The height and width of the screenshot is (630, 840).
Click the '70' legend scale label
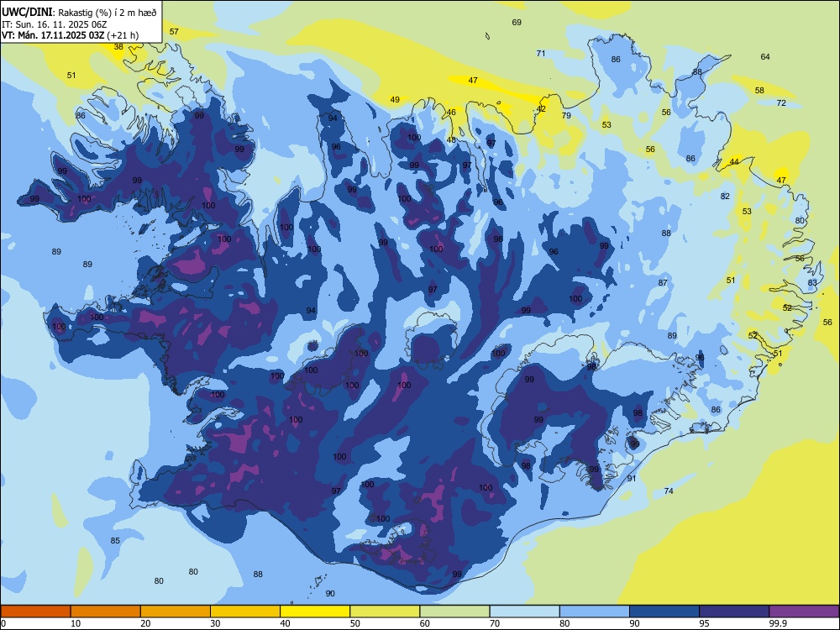coord(495,623)
